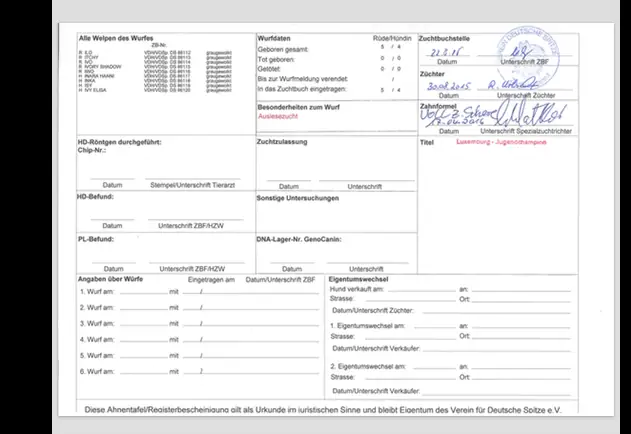
Task: Click the 'Diese Ahnentafel/Registerbescheinigung' footer sentence
Action: click(x=323, y=410)
